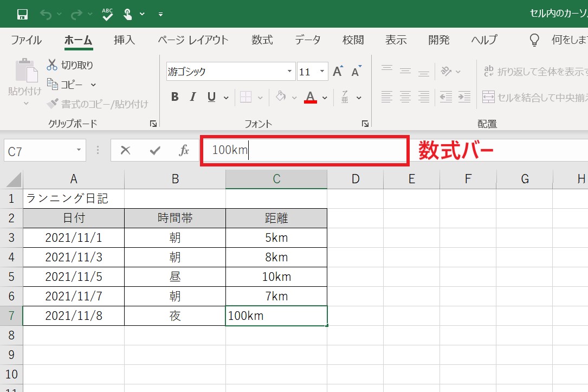Image resolution: width=588 pixels, height=392 pixels.
Task: Decrease font size with small A icon
Action: (356, 71)
